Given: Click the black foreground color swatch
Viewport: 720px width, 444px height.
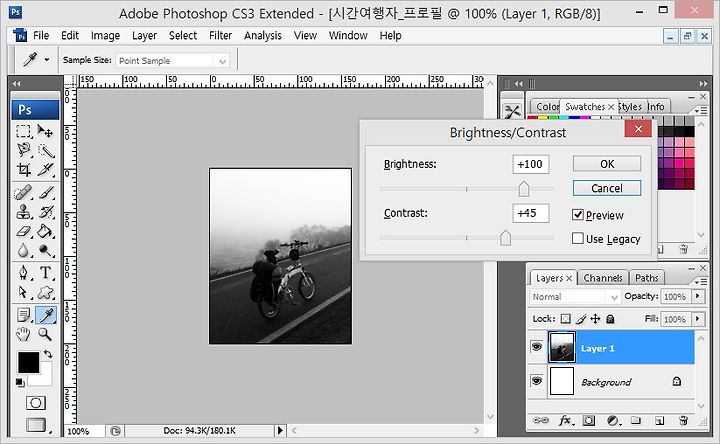Looking at the screenshot, I should click(28, 362).
